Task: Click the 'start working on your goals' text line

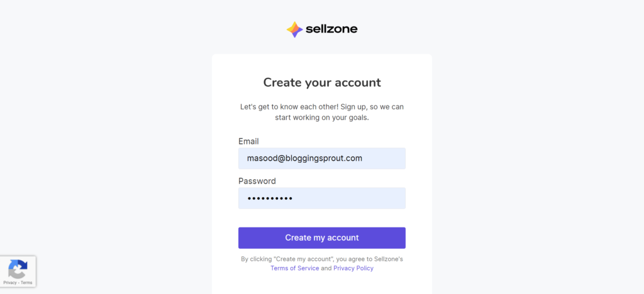Action: 322,117
